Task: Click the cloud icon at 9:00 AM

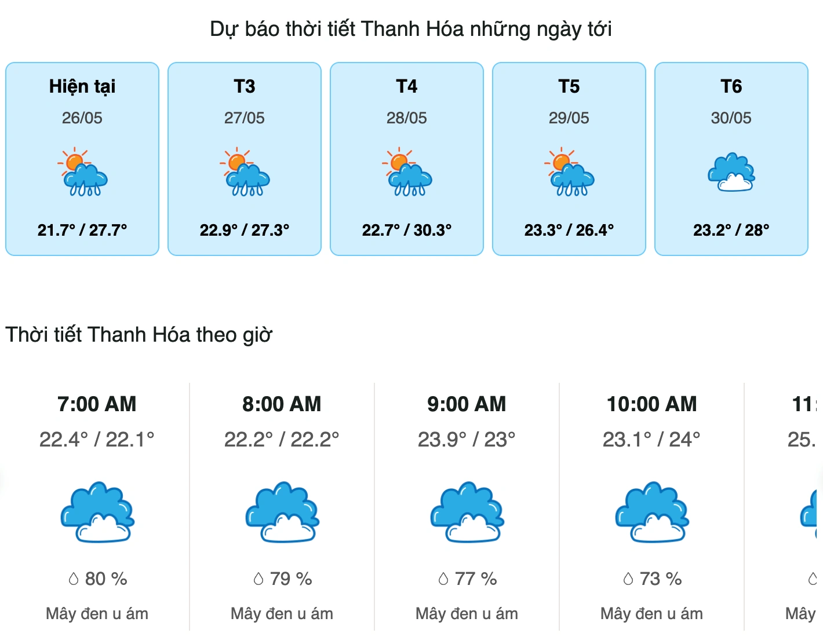Action: click(x=467, y=512)
